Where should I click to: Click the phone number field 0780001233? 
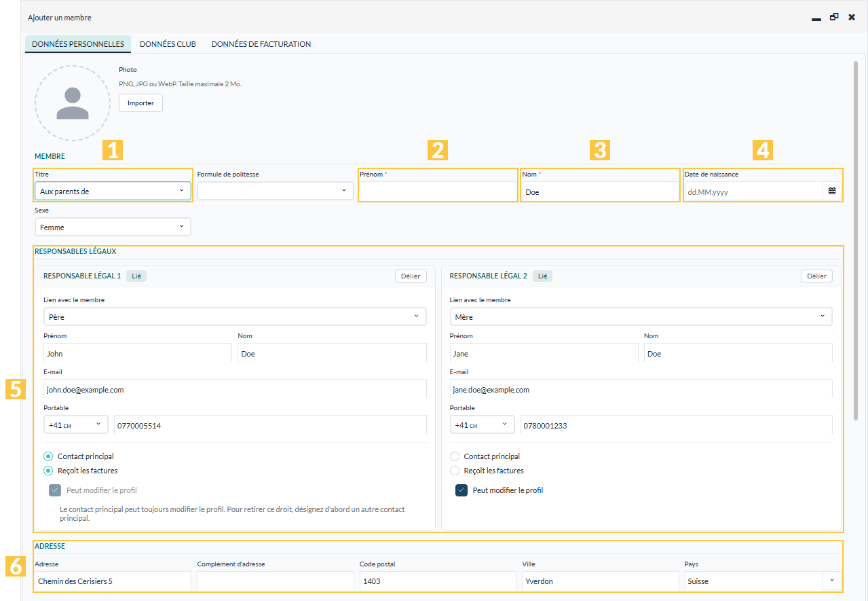click(676, 425)
